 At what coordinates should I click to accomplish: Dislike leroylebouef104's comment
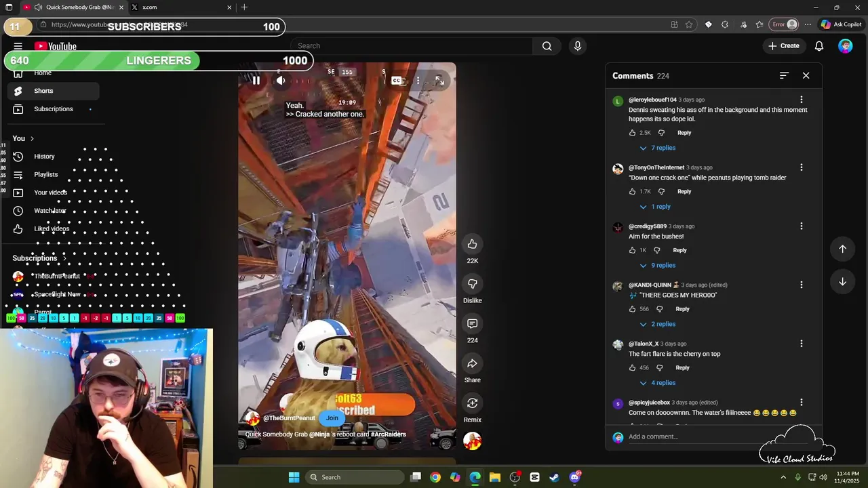coord(662,133)
